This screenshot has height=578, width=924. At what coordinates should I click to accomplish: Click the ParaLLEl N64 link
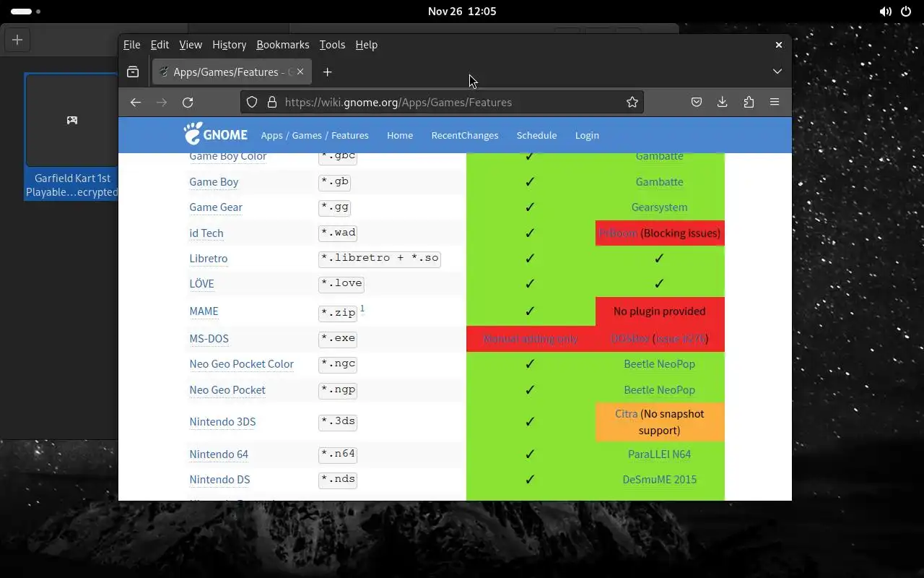point(660,454)
